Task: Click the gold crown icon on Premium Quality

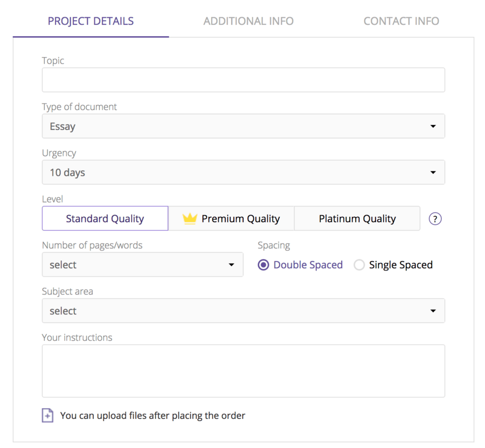Action: 190,218
